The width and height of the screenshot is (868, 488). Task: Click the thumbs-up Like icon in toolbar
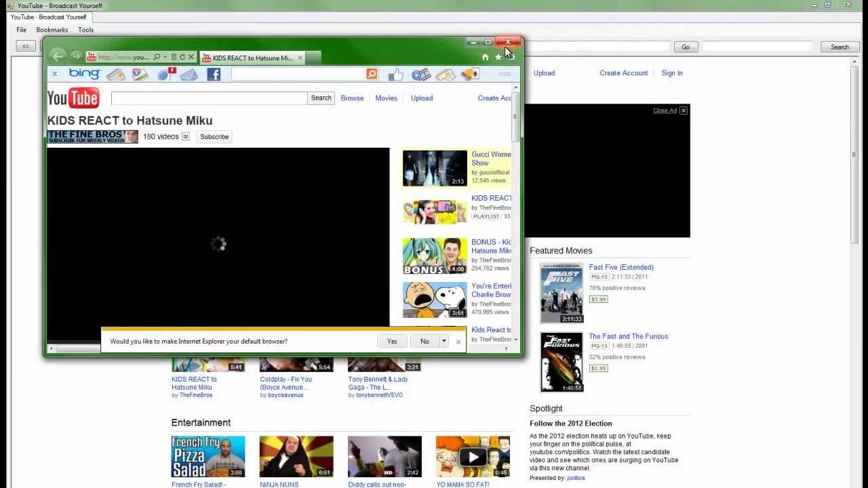pyautogui.click(x=396, y=74)
